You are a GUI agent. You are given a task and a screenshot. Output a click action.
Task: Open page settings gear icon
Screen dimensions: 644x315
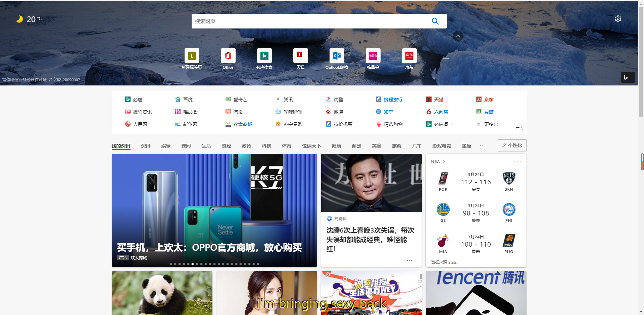(x=618, y=19)
